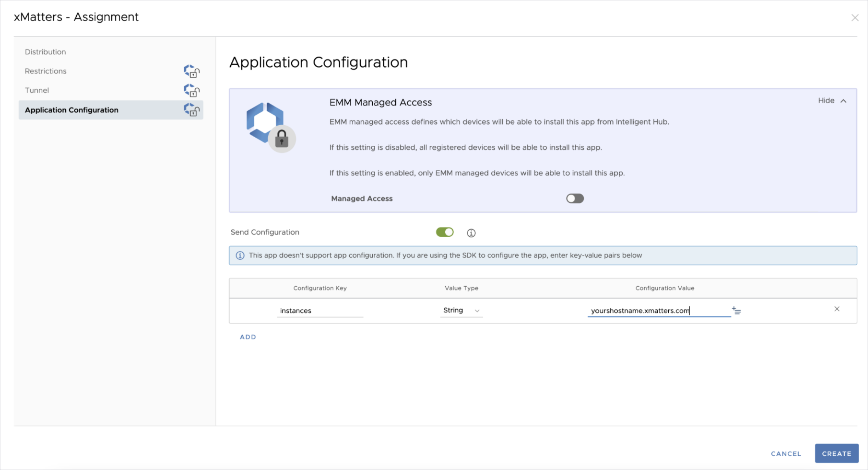Select the Application Configuration section

[111, 110]
